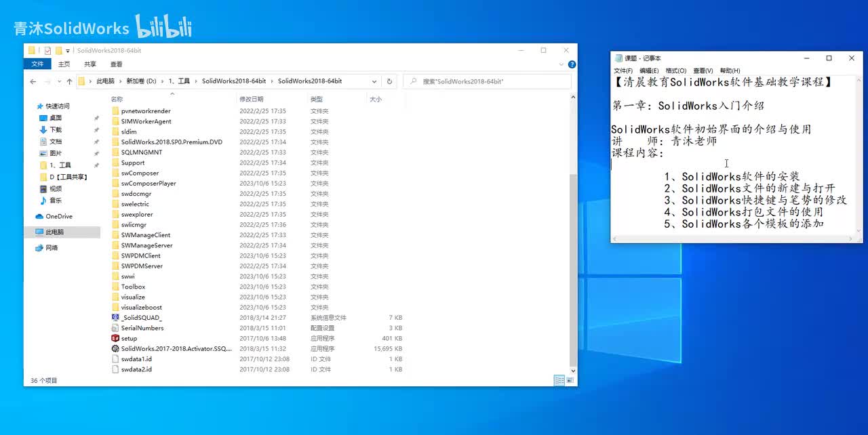This screenshot has height=435, width=868.
Task: Expand the address bar history dropdown
Action: 374,81
